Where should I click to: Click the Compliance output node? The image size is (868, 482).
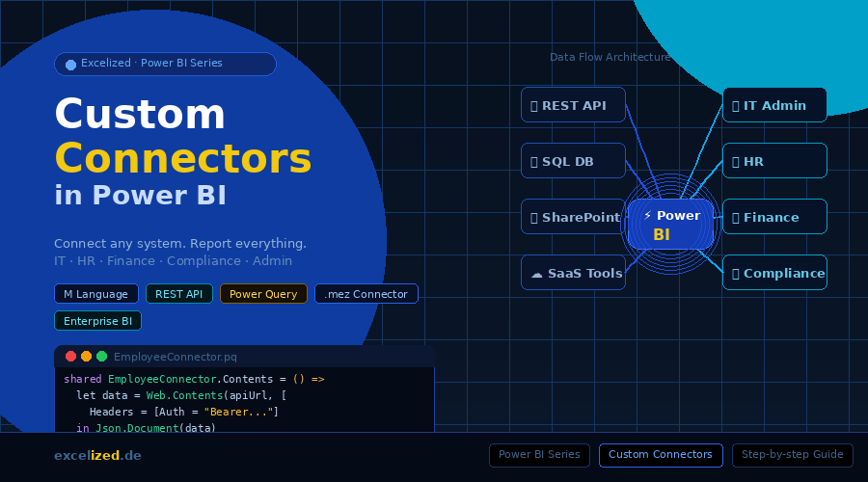point(775,273)
